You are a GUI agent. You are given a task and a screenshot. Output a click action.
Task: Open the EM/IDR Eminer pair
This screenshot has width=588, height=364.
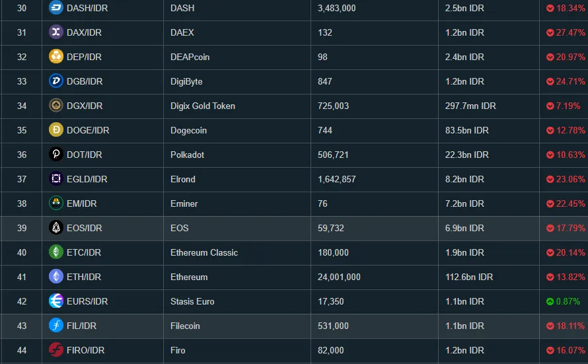pyautogui.click(x=82, y=203)
